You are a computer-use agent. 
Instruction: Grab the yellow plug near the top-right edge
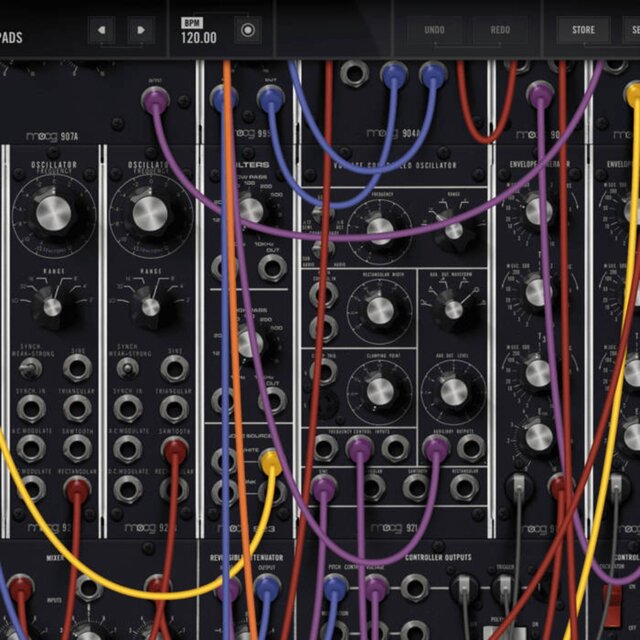633,94
